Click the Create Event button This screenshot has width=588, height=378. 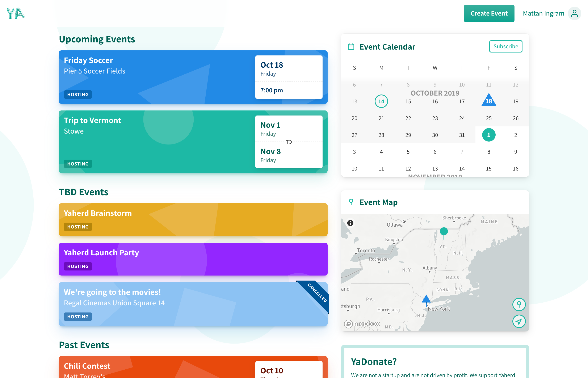(x=489, y=13)
